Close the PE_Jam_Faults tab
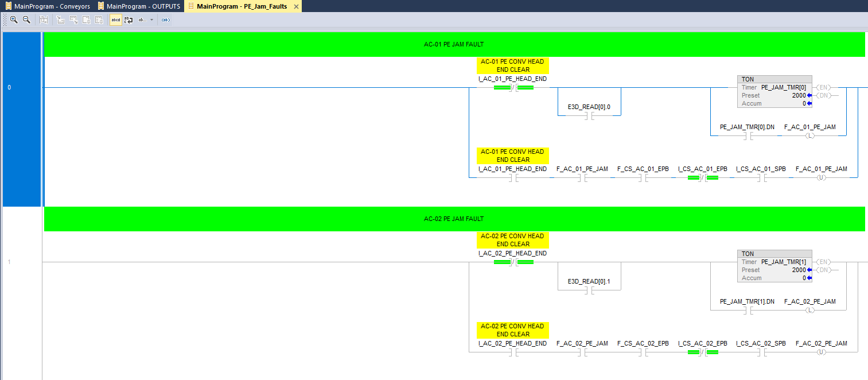868x380 pixels. tap(296, 6)
